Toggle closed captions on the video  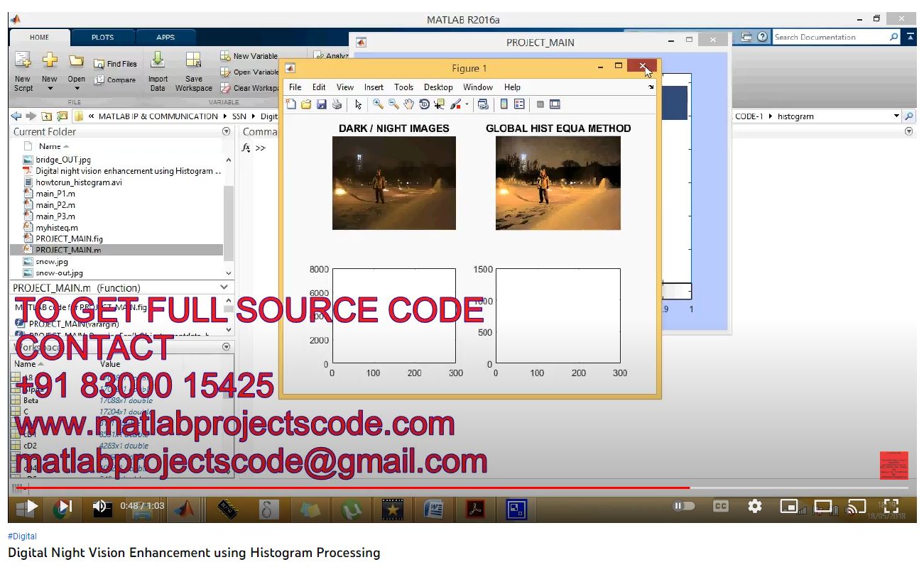point(720,506)
